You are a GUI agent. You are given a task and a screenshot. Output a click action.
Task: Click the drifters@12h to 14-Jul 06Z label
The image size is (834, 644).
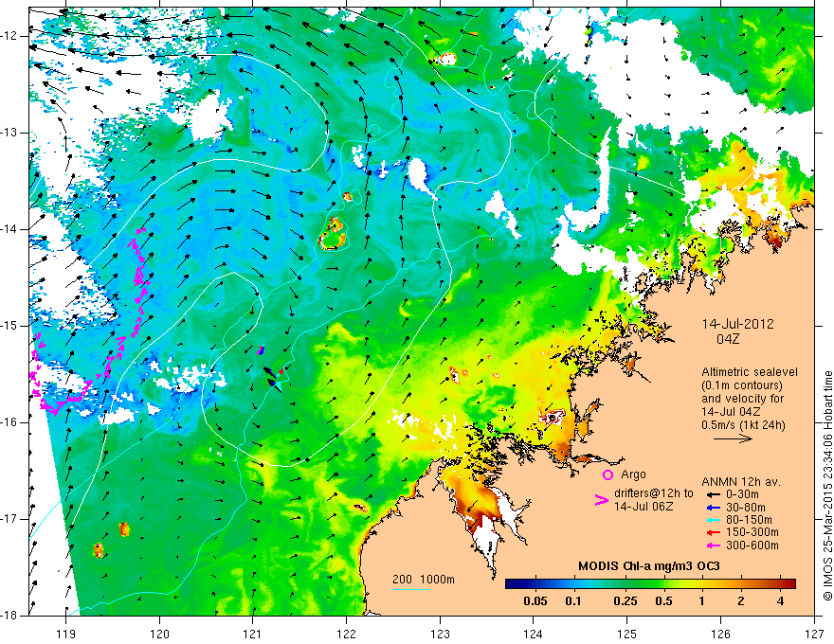654,500
